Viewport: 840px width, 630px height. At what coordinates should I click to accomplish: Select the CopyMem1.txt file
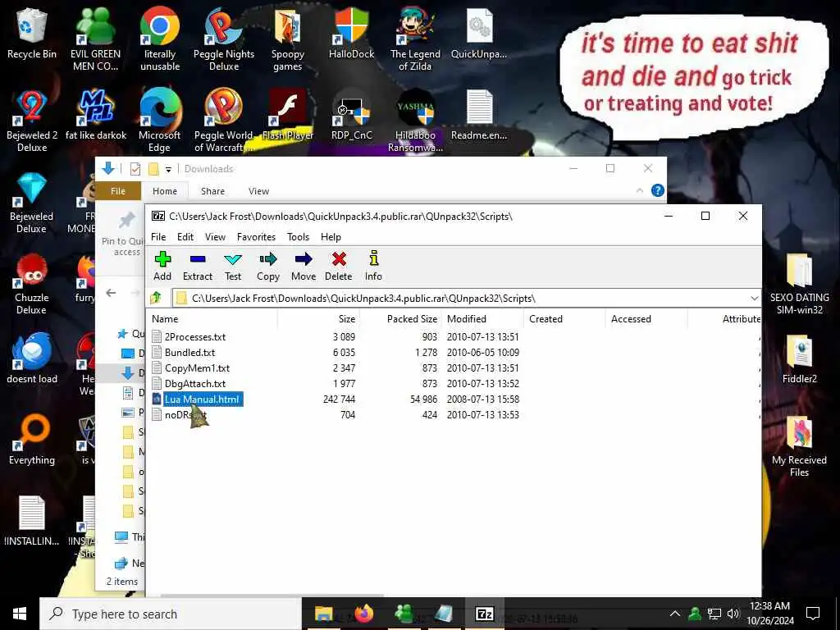point(197,368)
